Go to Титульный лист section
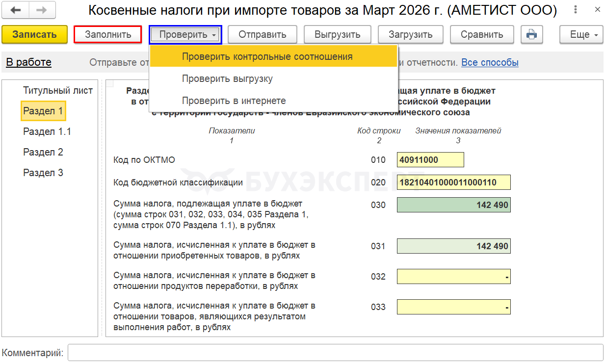Image resolution: width=605 pixels, height=364 pixels. 58,90
